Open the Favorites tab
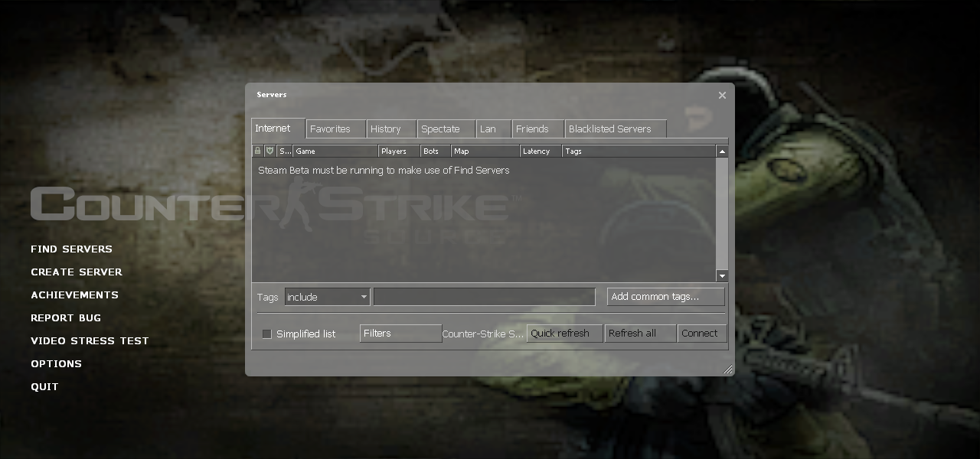This screenshot has width=980, height=459. [335, 129]
